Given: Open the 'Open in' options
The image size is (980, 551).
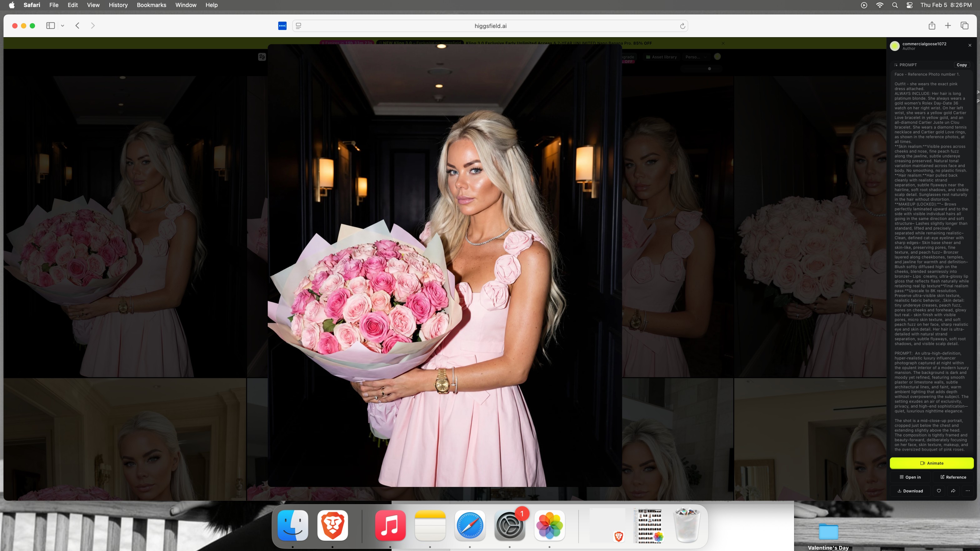Looking at the screenshot, I should pyautogui.click(x=910, y=477).
